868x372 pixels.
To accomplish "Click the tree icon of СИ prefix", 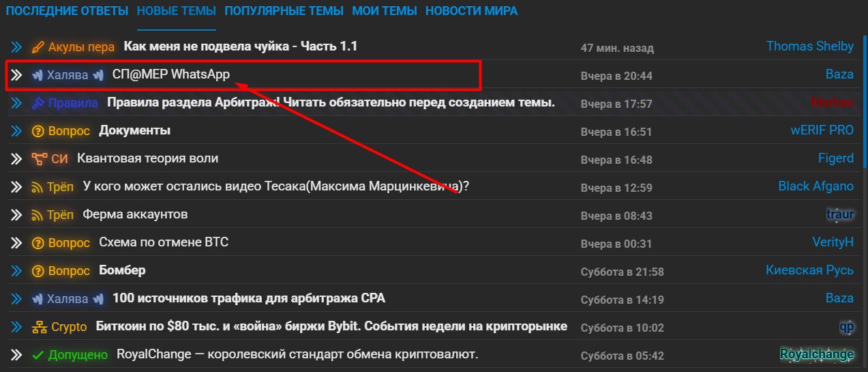I will (x=39, y=160).
